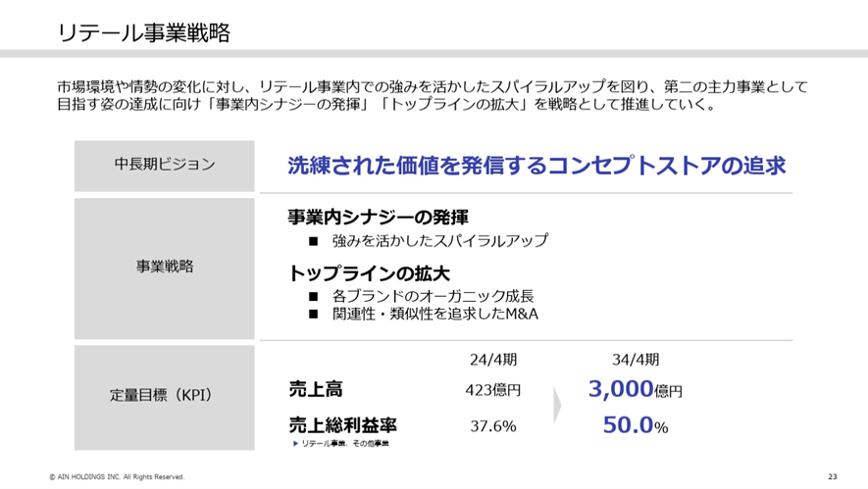Select the 423億円 sales value
This screenshot has width=868, height=489.
point(493,390)
